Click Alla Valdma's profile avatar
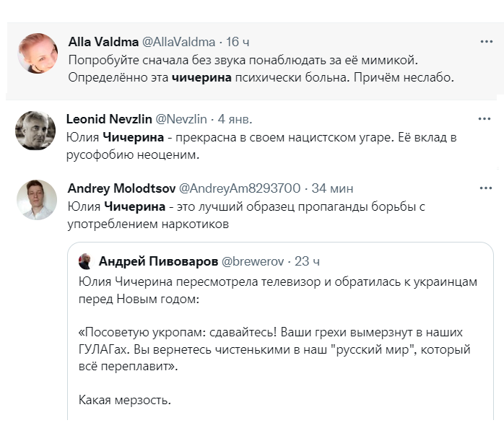 click(38, 53)
